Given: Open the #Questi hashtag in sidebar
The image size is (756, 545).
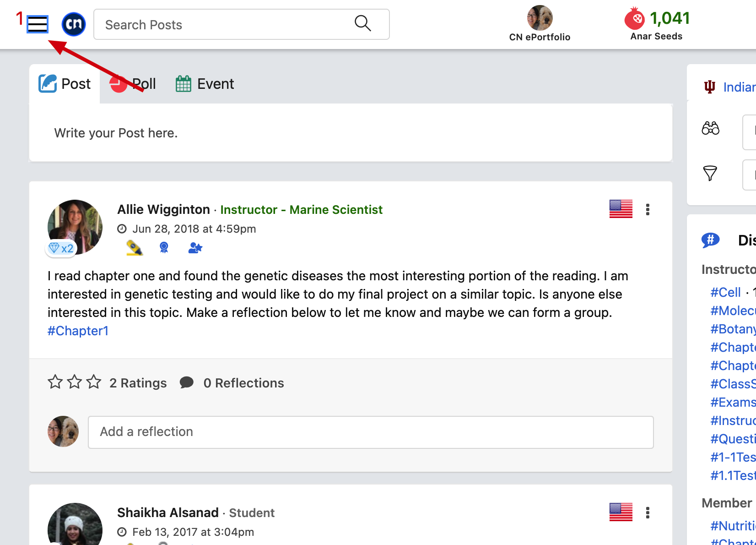Looking at the screenshot, I should click(x=733, y=439).
